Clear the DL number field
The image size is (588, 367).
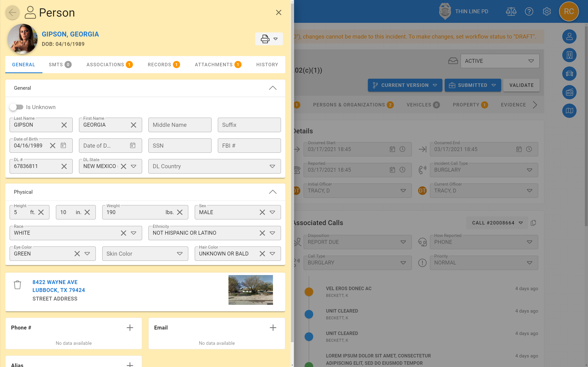point(64,166)
